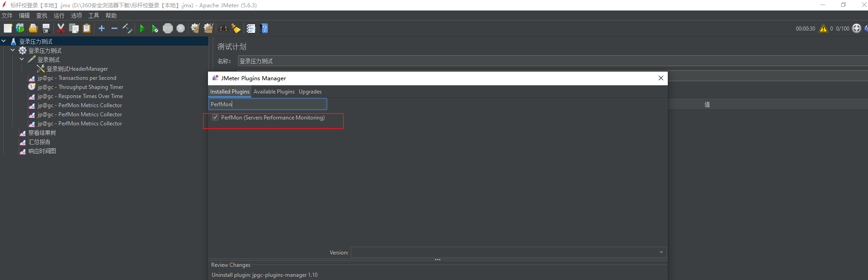Select 响应时间图 listener in the tree
The height and width of the screenshot is (280, 868).
pyautogui.click(x=42, y=151)
